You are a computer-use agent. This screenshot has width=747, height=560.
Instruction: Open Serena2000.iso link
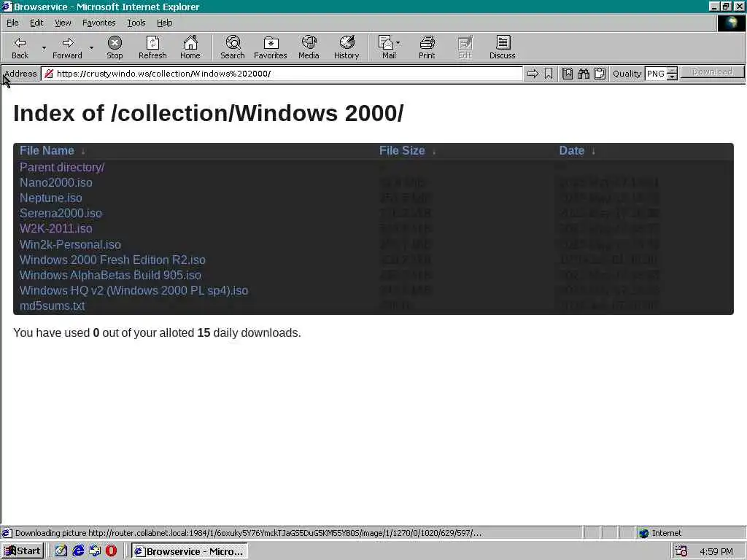pyautogui.click(x=61, y=213)
